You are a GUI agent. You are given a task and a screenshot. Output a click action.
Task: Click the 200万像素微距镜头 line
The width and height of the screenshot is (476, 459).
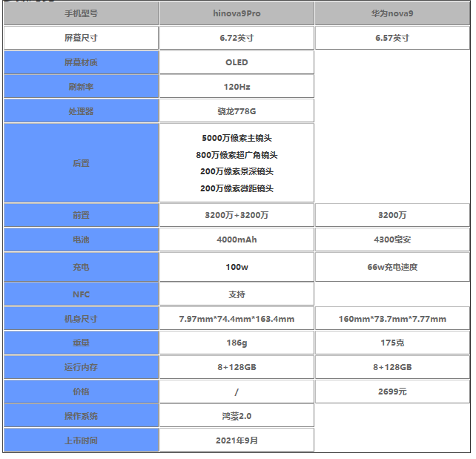237,188
